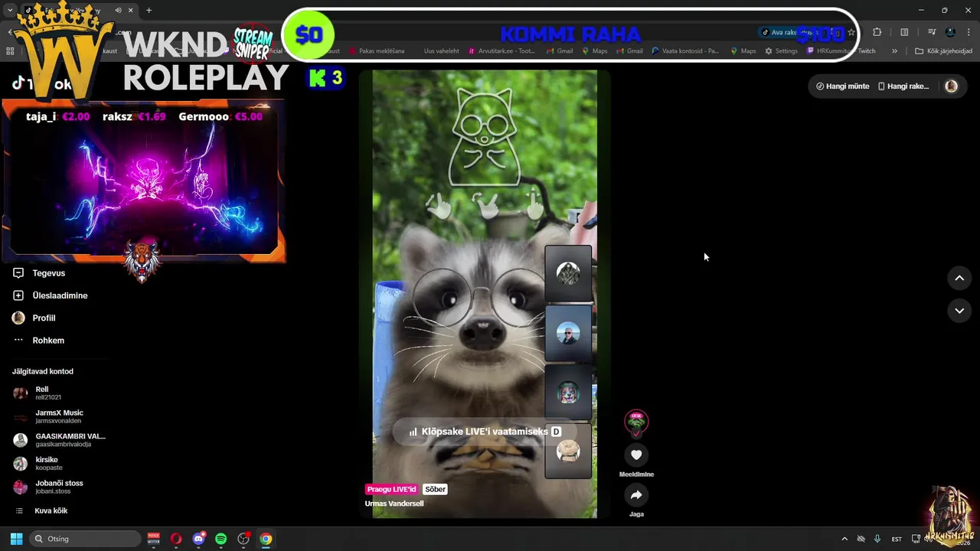This screenshot has width=980, height=551.
Task: Open Settings bookmark
Action: (781, 51)
